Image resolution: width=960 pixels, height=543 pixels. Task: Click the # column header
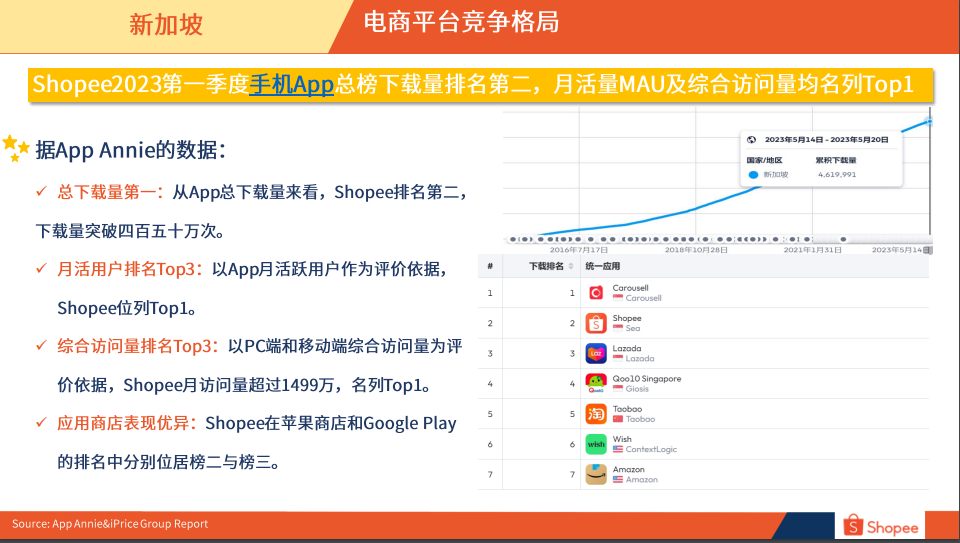pos(490,266)
